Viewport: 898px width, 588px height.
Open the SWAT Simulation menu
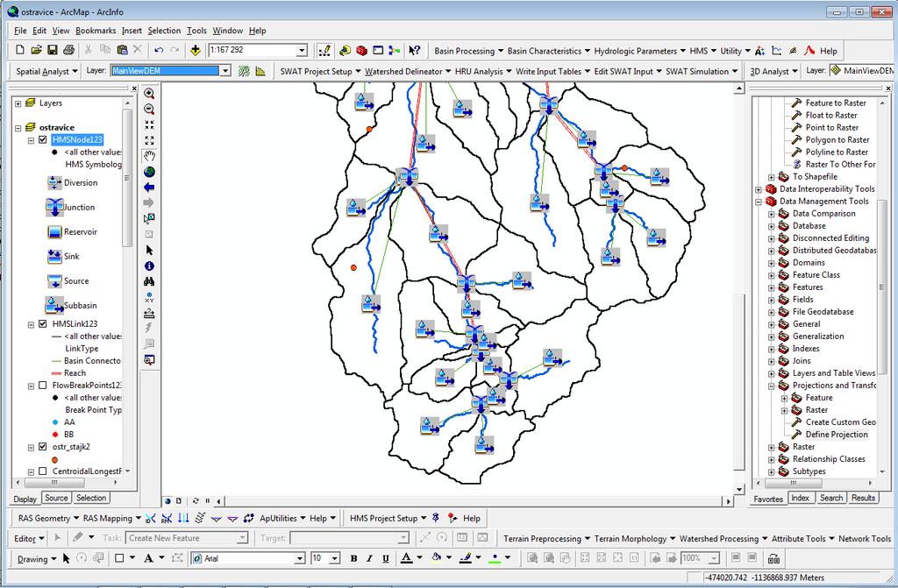[x=701, y=71]
